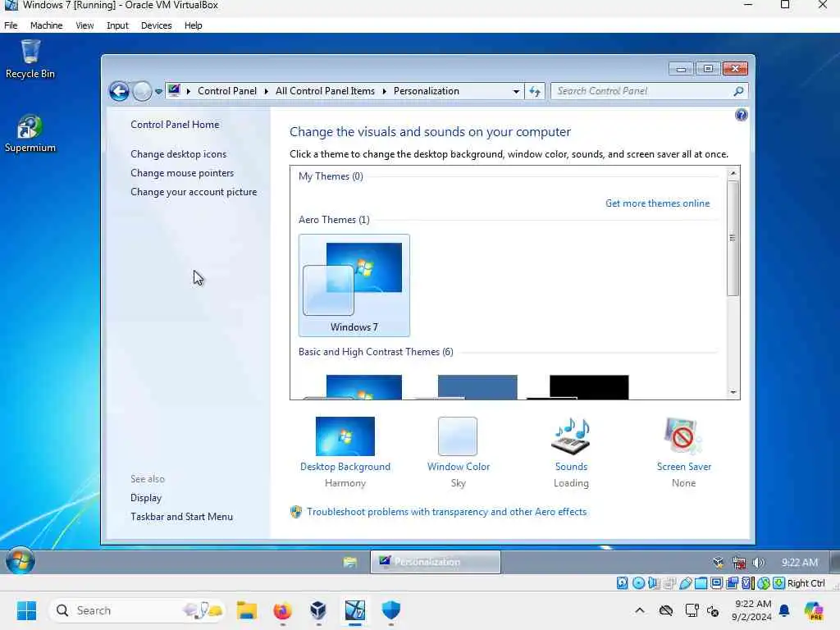Click the themes list scroll down arrow

(x=733, y=393)
